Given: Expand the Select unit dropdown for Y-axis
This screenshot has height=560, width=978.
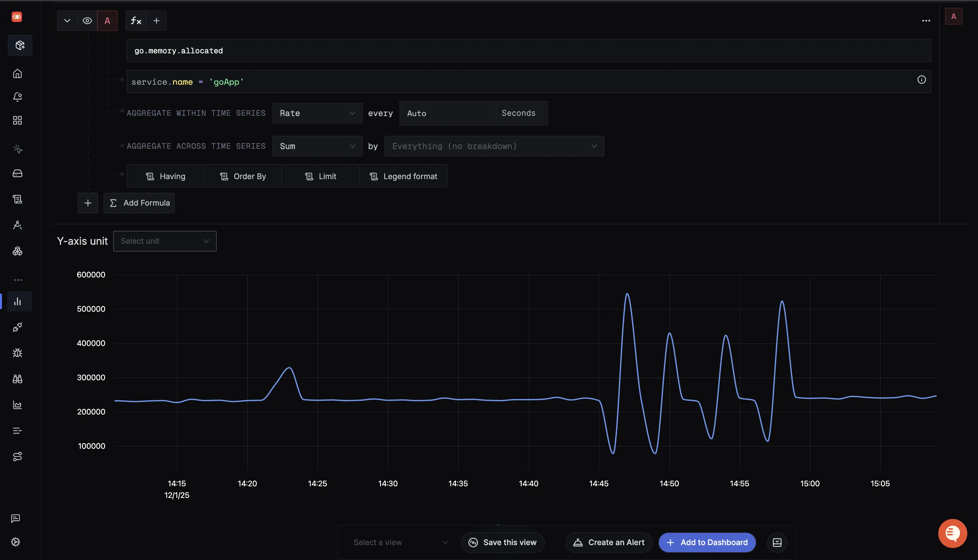Looking at the screenshot, I should pyautogui.click(x=165, y=241).
